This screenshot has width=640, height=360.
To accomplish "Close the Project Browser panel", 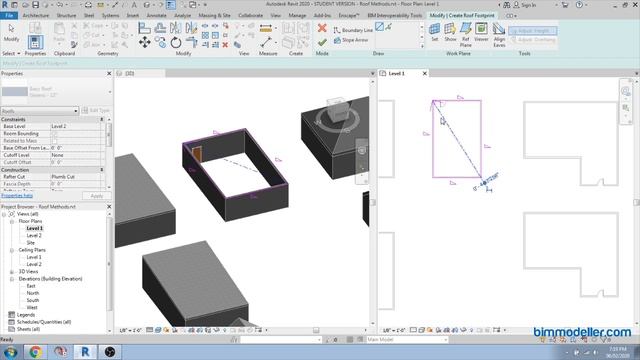I will pyautogui.click(x=109, y=207).
